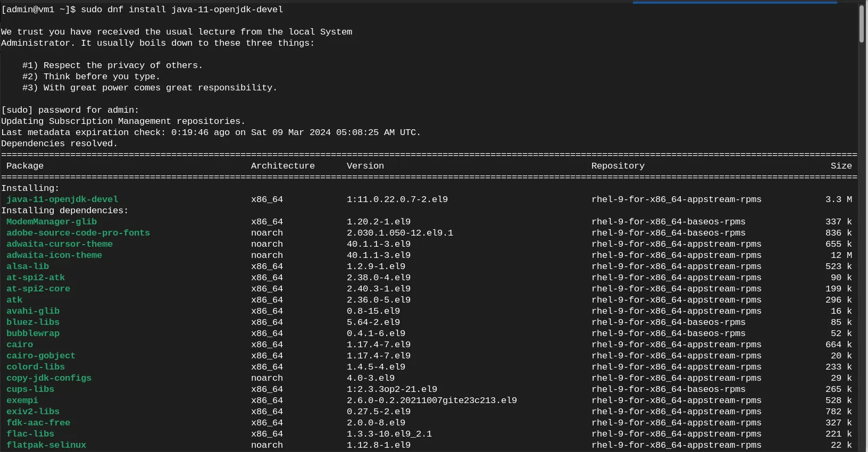868x452 pixels.
Task: Click version 5.64-2.el9 of bluez-libs
Action: (x=373, y=322)
